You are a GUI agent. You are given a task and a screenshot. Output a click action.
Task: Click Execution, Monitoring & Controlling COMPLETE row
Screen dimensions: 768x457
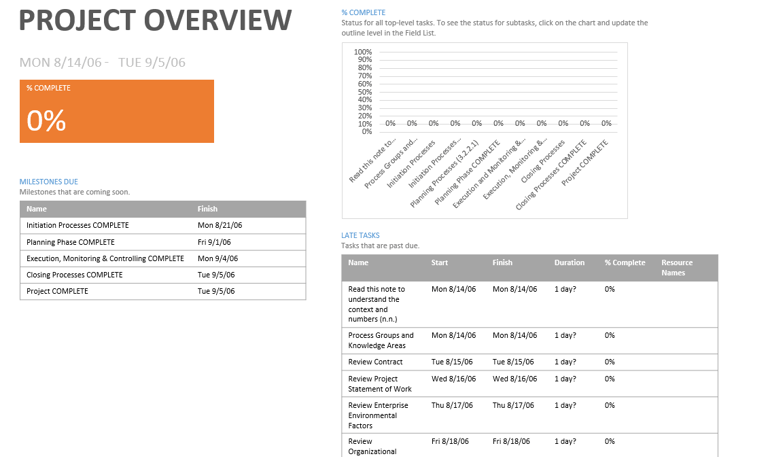[x=163, y=258]
